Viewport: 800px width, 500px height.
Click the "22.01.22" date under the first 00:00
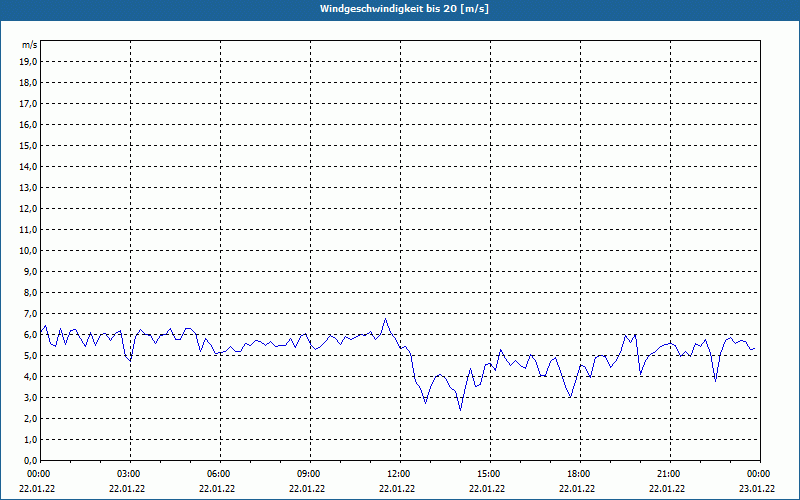[37, 489]
